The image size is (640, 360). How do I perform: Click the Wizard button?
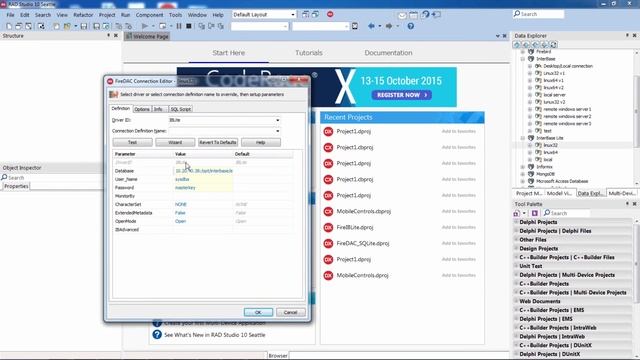175,142
